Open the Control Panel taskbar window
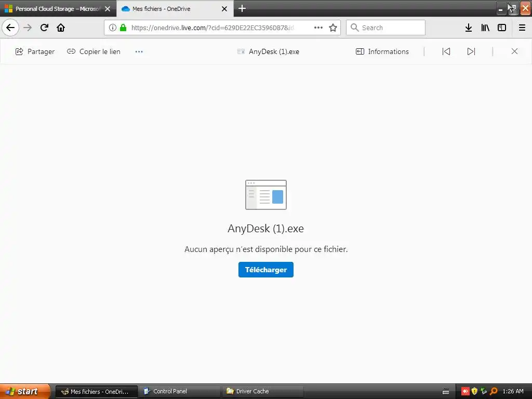532x399 pixels. click(x=179, y=392)
